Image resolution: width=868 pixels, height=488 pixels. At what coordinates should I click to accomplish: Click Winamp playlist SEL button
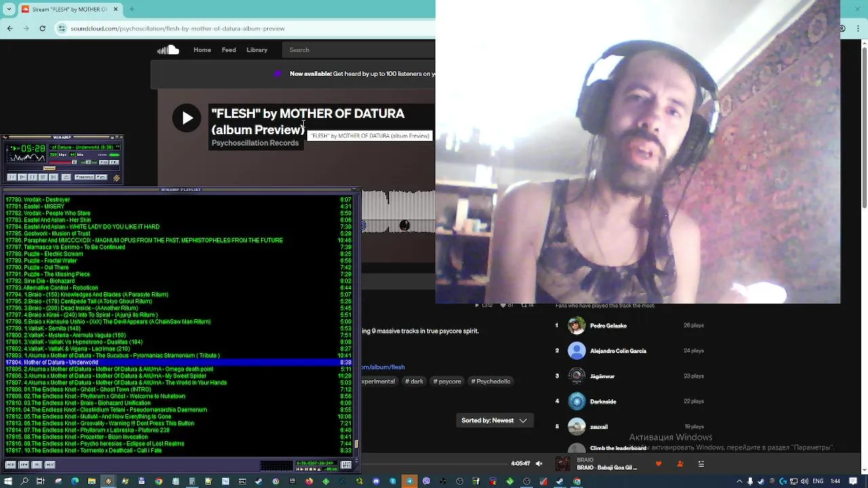click(x=37, y=464)
